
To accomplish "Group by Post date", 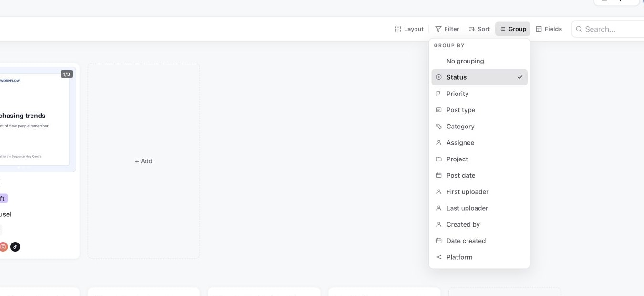I will point(479,175).
